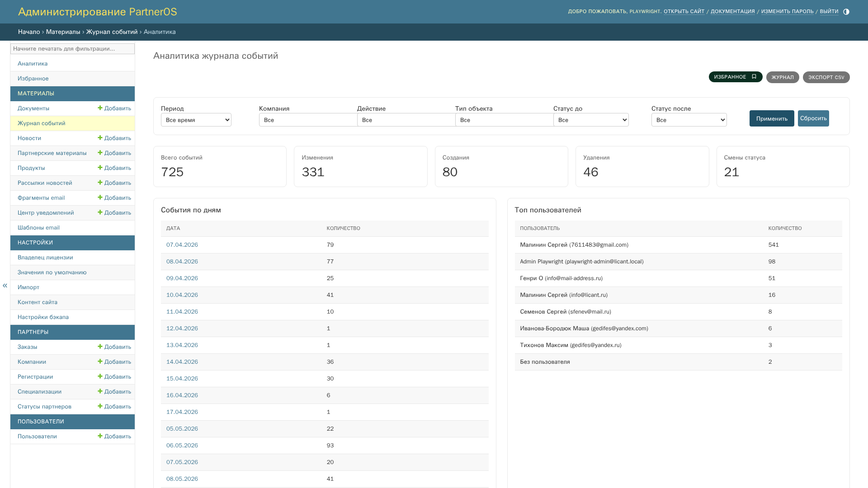This screenshot has height=488, width=868.
Task: Click the sidebar filter input field
Action: tap(72, 49)
